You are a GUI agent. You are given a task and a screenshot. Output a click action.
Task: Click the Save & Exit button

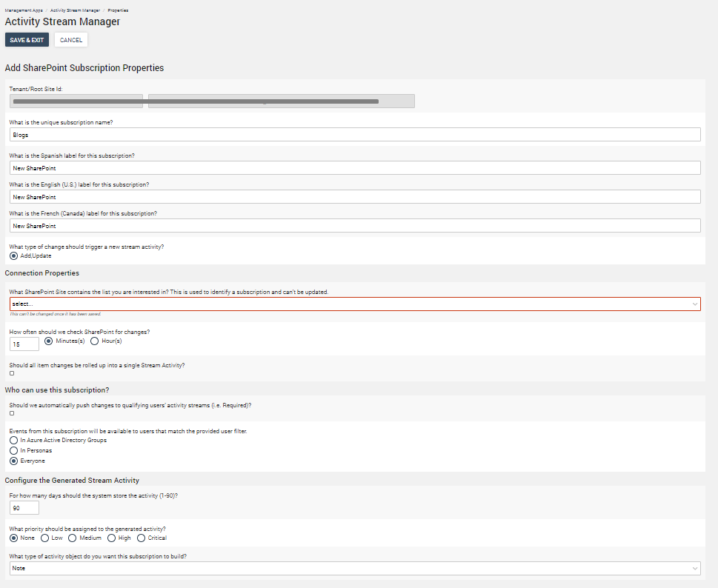point(27,40)
